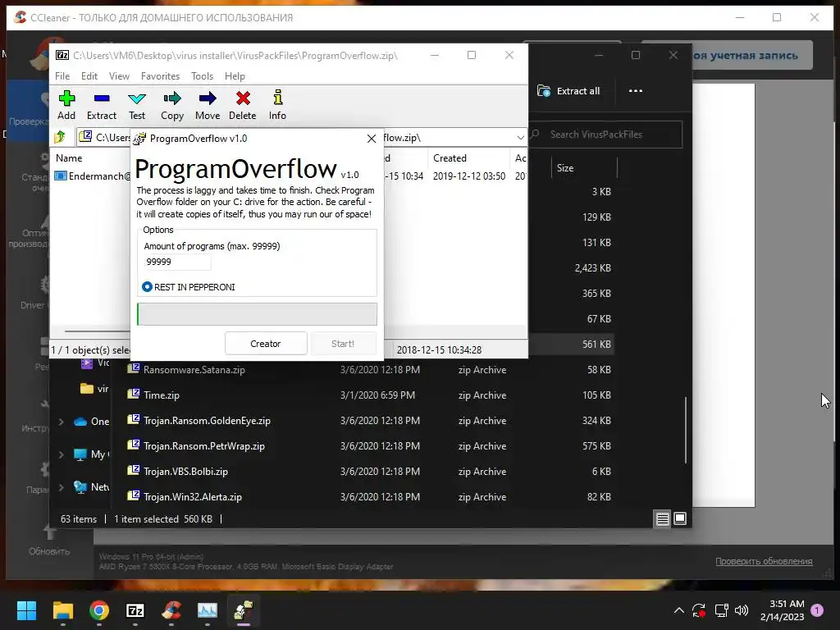Open the performance monitor taskbar app
The image size is (840, 630).
tap(208, 610)
